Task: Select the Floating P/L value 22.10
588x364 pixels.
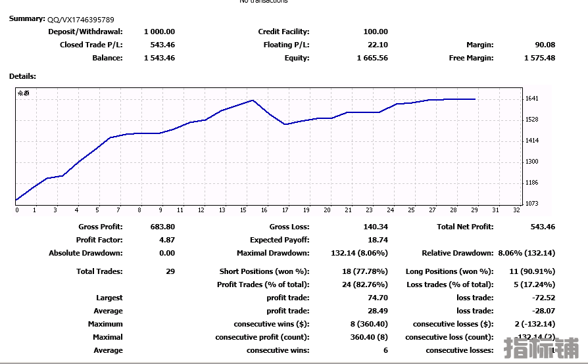Action: 378,45
